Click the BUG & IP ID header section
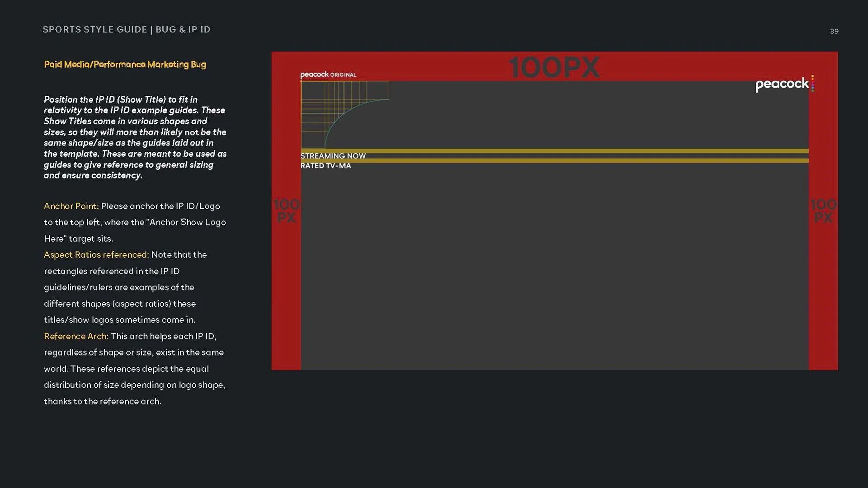868x488 pixels. coord(183,29)
